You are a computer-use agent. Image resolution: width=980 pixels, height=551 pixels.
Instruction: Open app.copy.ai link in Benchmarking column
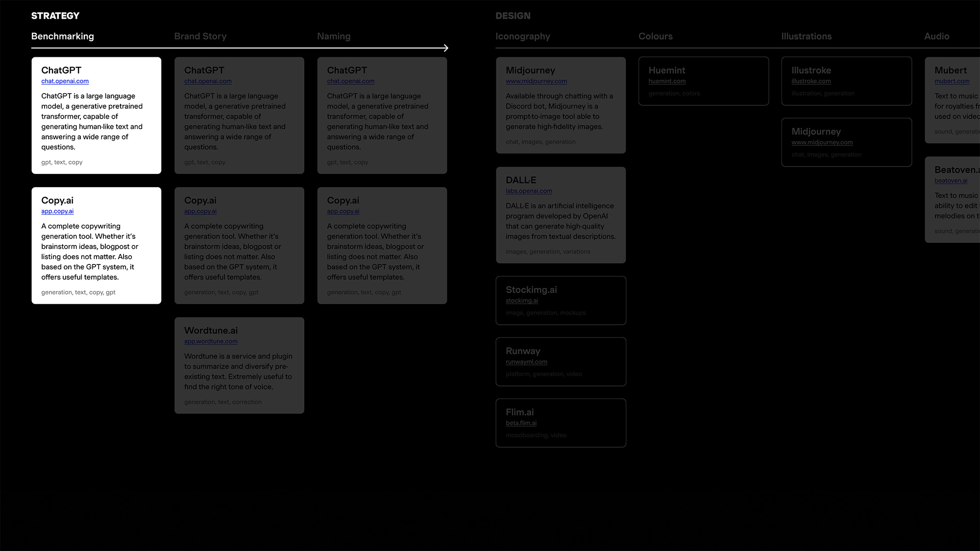point(57,211)
